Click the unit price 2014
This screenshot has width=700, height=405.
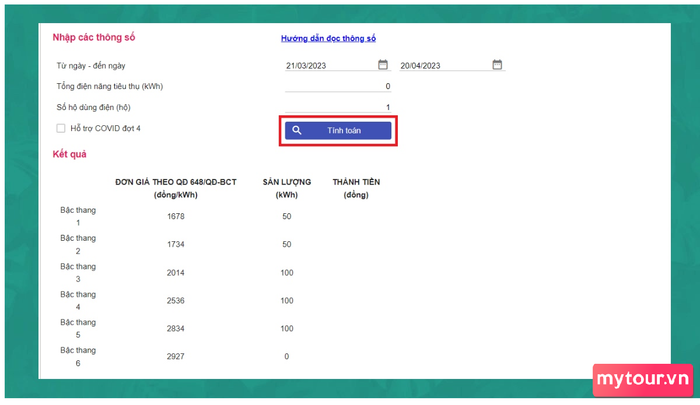coord(175,273)
